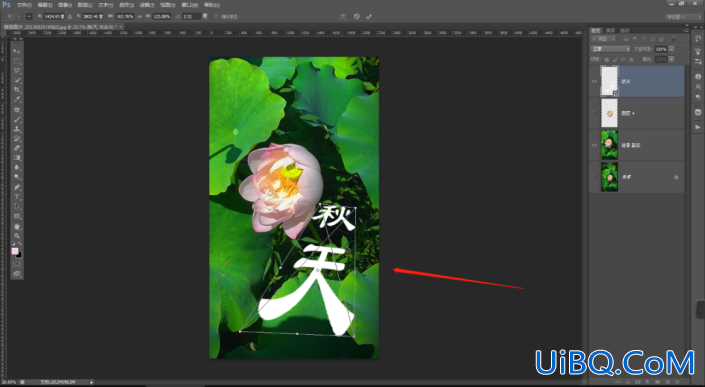The height and width of the screenshot is (387, 705).
Task: Set transform reference point location
Action: tap(29, 17)
